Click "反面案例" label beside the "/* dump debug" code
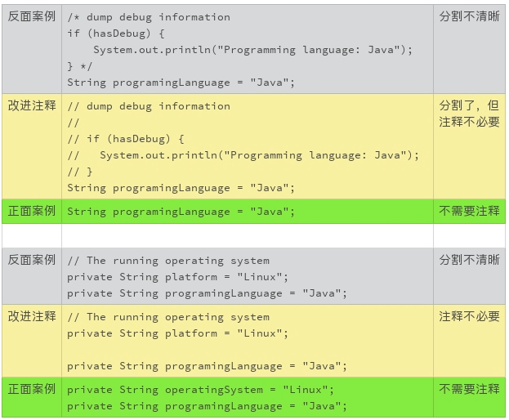Image resolution: width=509 pixels, height=420 pixels. (x=32, y=16)
